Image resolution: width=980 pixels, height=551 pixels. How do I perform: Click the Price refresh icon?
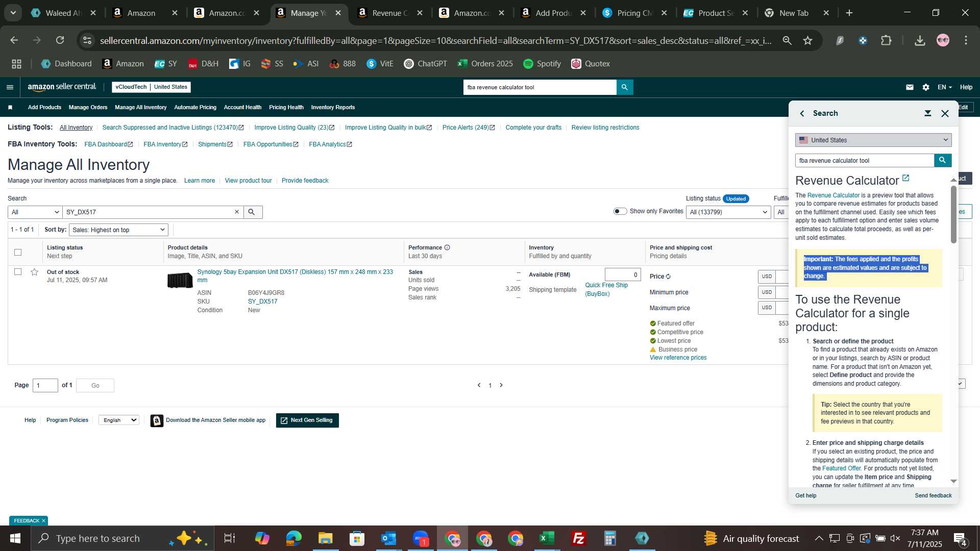point(668,277)
